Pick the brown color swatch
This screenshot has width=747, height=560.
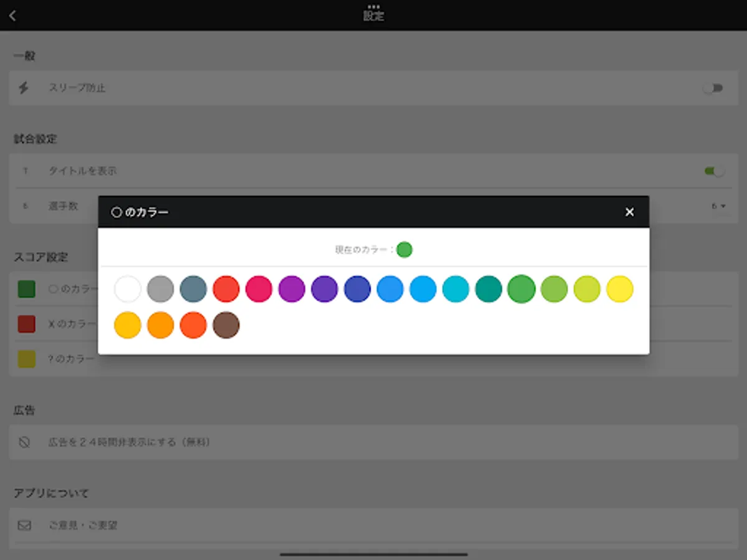pyautogui.click(x=226, y=325)
